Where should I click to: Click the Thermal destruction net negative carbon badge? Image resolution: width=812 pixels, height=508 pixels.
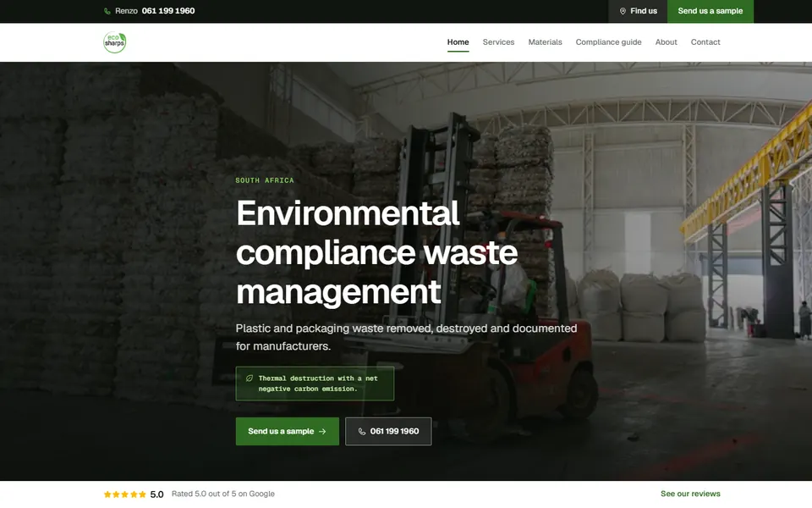click(x=315, y=384)
